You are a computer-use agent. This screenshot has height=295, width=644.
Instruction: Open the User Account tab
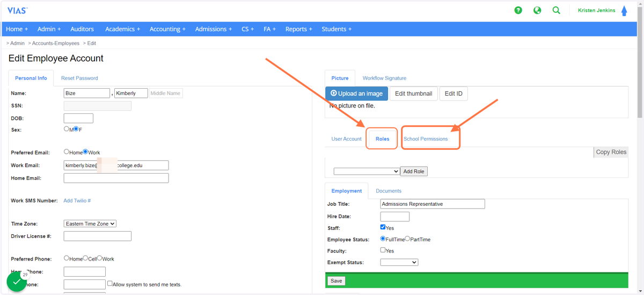point(346,139)
